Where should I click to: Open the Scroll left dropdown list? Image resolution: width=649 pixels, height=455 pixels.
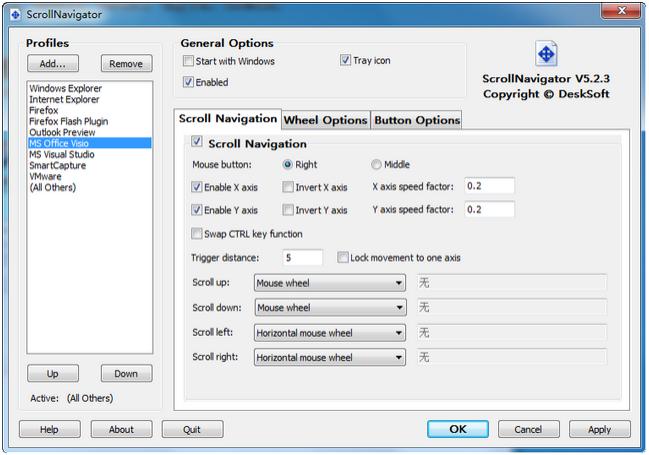tap(398, 333)
